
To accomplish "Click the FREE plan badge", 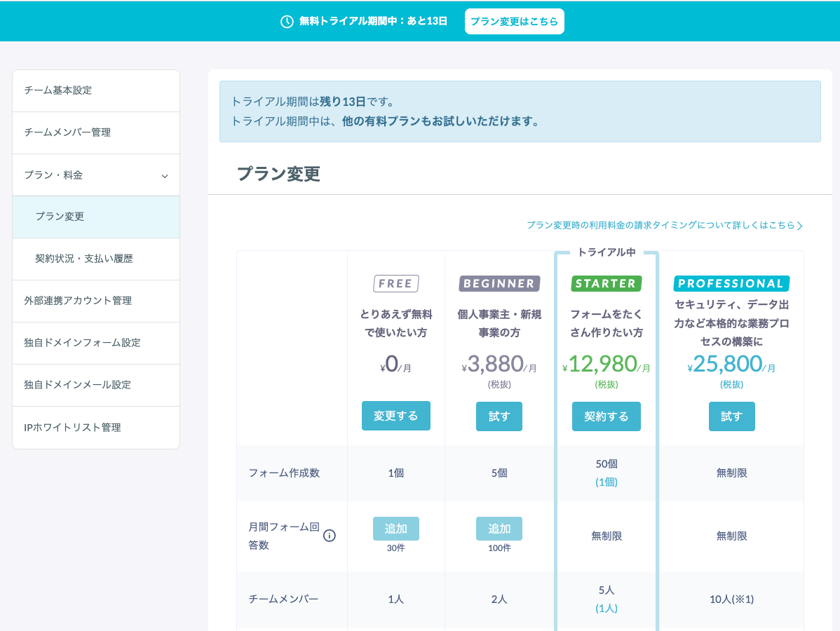I will (x=395, y=283).
